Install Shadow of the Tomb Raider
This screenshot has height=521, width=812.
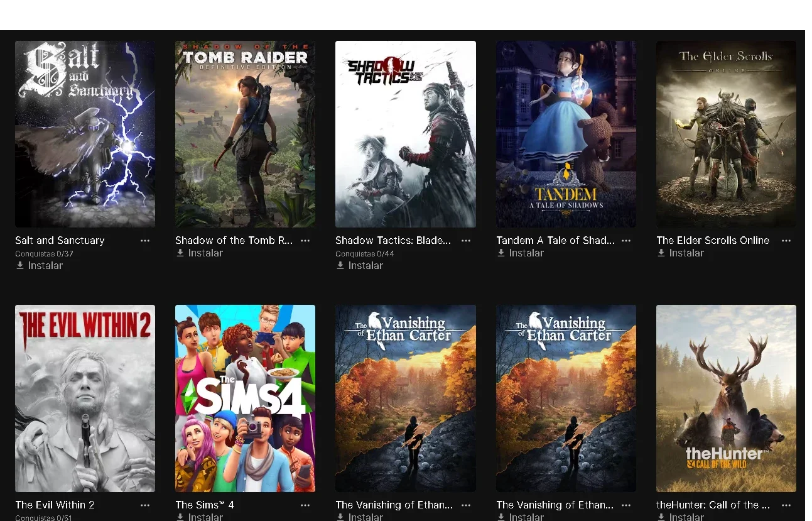pos(199,253)
